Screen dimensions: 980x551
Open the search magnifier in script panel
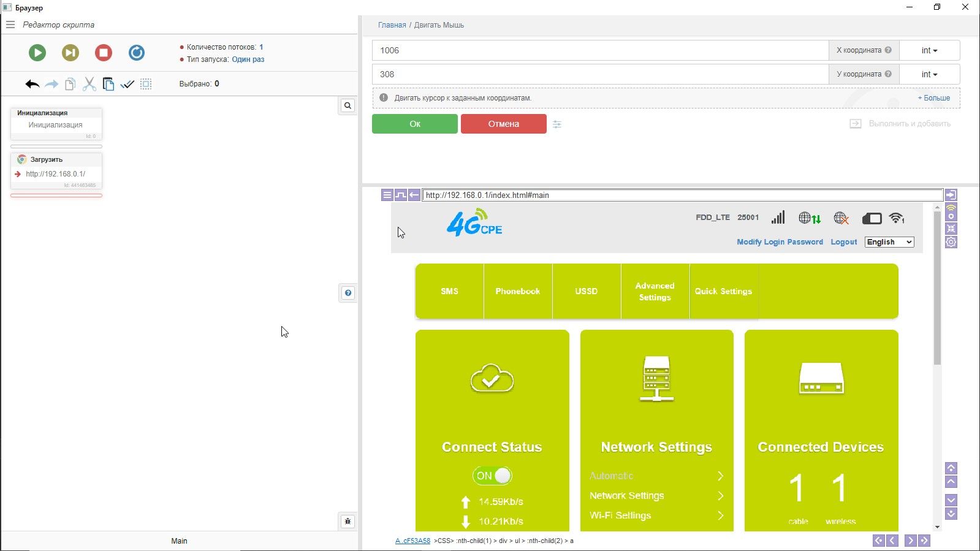pyautogui.click(x=348, y=105)
